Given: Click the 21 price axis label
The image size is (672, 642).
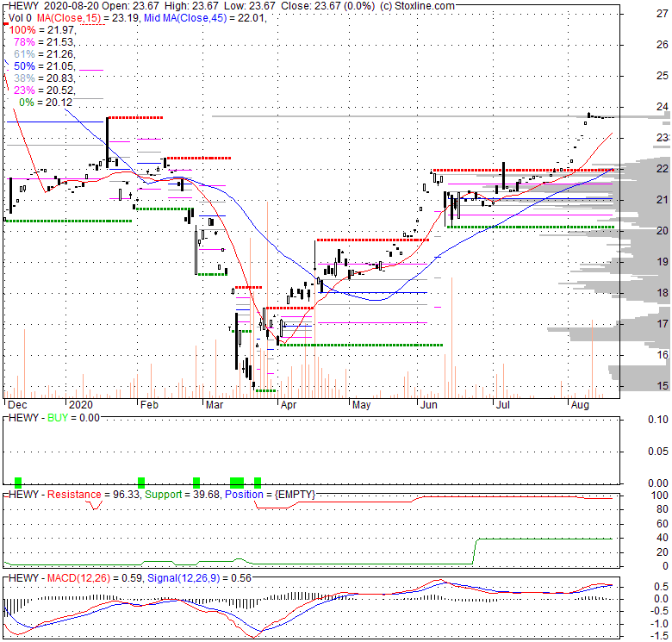Looking at the screenshot, I should pyautogui.click(x=663, y=200).
